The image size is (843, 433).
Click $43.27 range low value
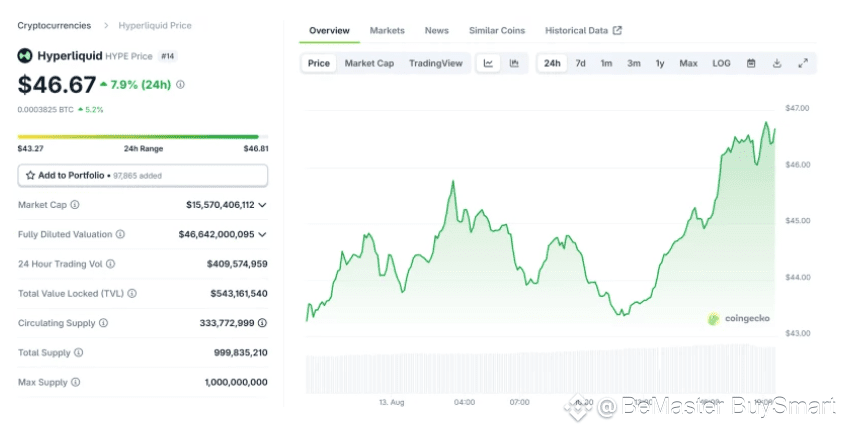tap(30, 148)
